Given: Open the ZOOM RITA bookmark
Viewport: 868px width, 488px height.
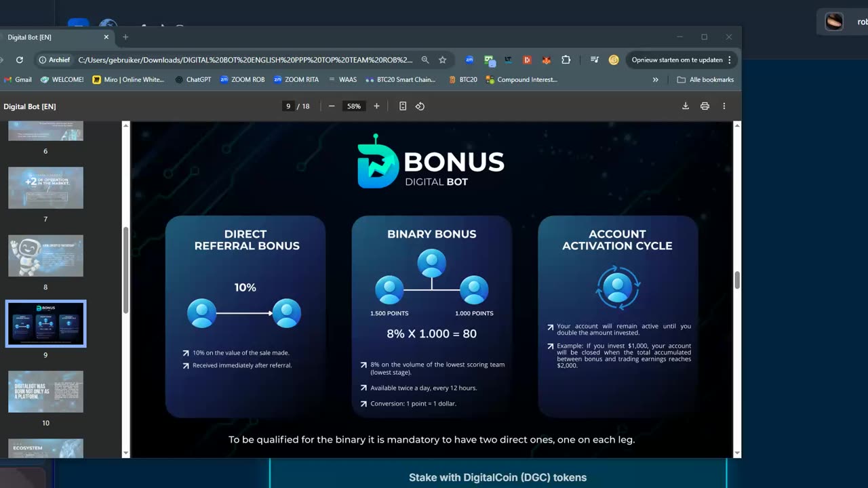Looking at the screenshot, I should point(296,79).
